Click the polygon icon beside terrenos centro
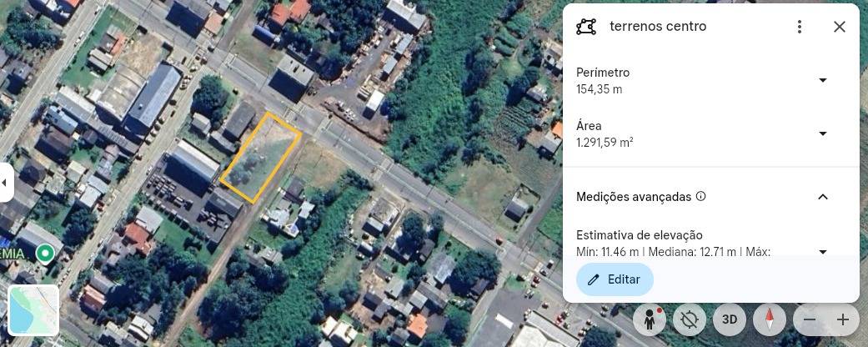Screen dimensions: 868x347 click(x=586, y=27)
